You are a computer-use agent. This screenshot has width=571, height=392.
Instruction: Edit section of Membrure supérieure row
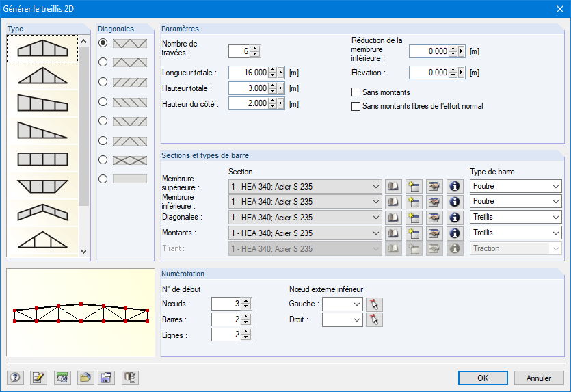(x=434, y=186)
